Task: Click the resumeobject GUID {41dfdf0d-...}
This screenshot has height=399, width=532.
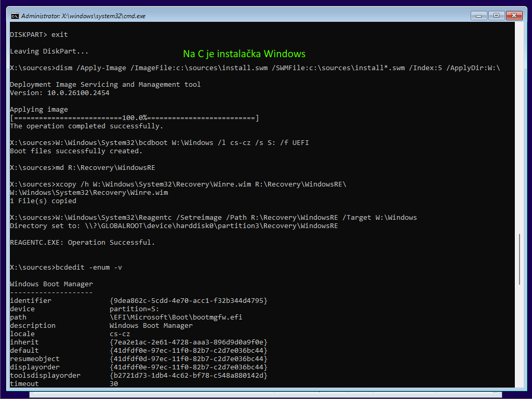Action: [x=189, y=359]
